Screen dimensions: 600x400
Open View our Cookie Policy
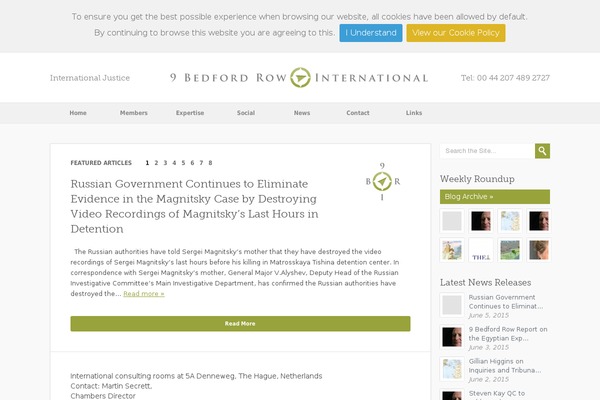point(456,33)
